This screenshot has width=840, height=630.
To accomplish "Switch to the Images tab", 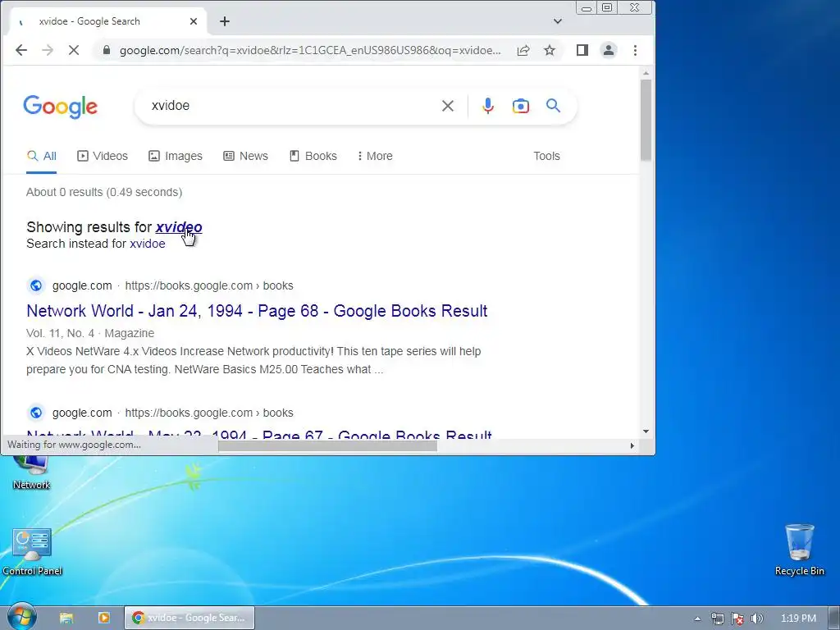I will point(176,156).
